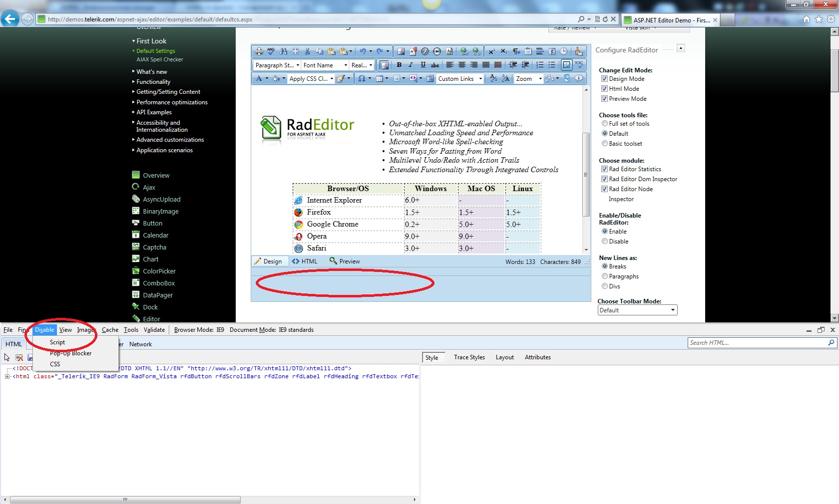Click the Superscript x² icon
839x504 pixels.
(x=491, y=51)
